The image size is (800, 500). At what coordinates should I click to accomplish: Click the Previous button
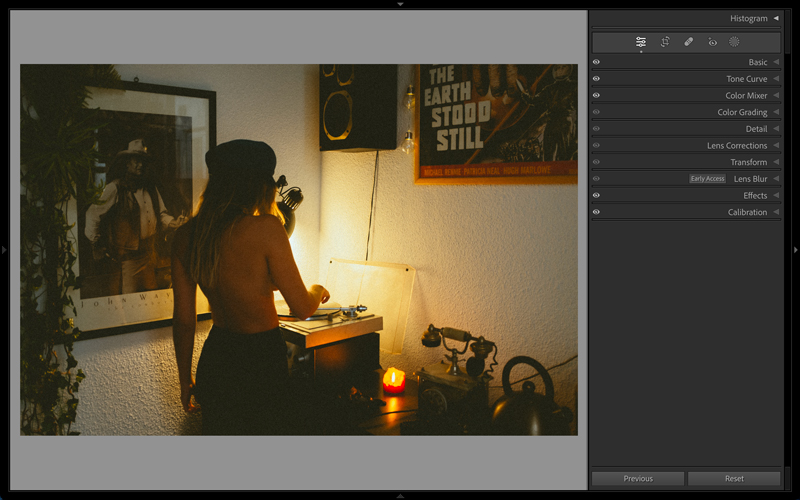tap(638, 479)
